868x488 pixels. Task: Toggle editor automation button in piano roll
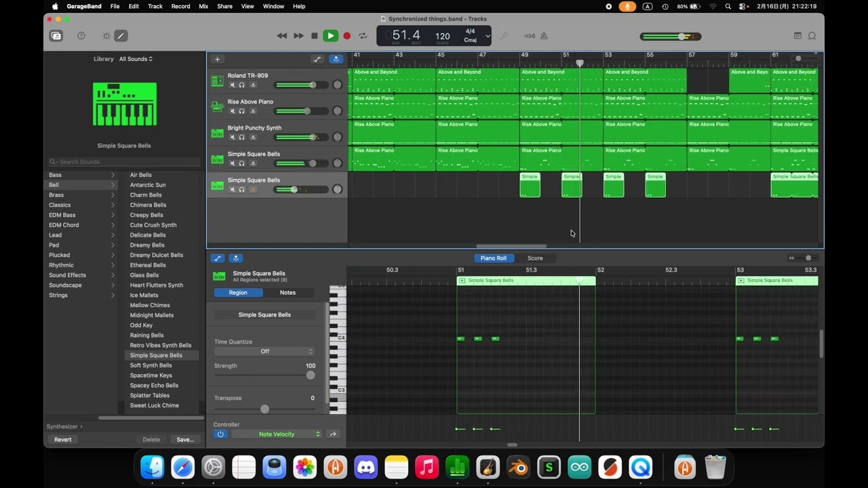(217, 258)
